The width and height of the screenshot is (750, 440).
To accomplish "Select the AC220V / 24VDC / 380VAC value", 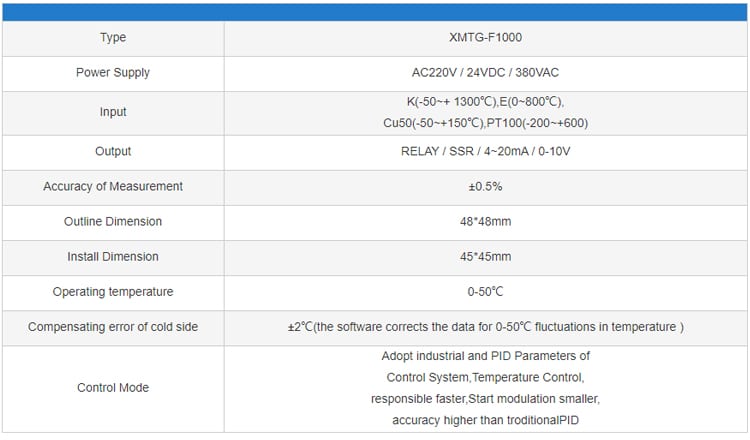I will [485, 73].
